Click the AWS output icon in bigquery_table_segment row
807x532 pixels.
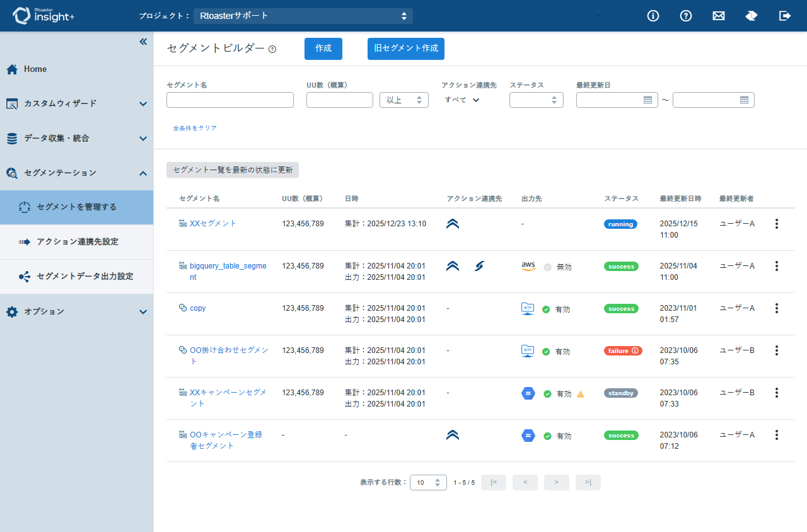coord(528,267)
